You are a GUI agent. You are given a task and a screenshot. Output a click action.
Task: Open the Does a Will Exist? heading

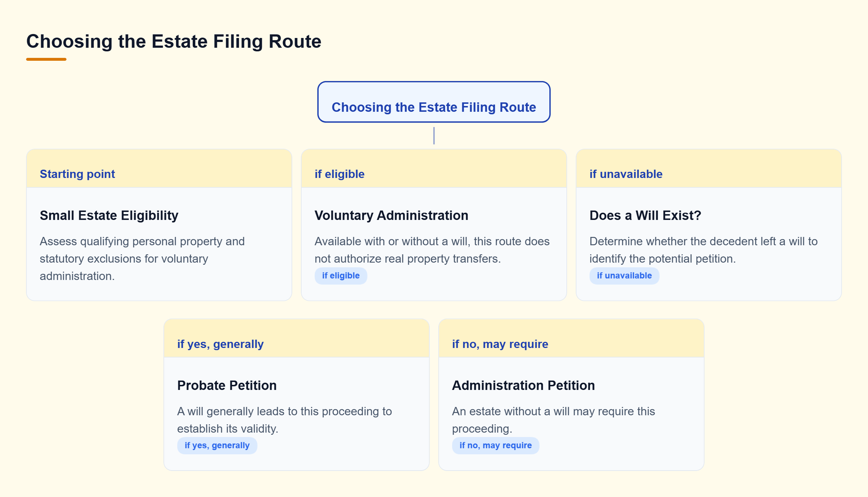tap(645, 215)
